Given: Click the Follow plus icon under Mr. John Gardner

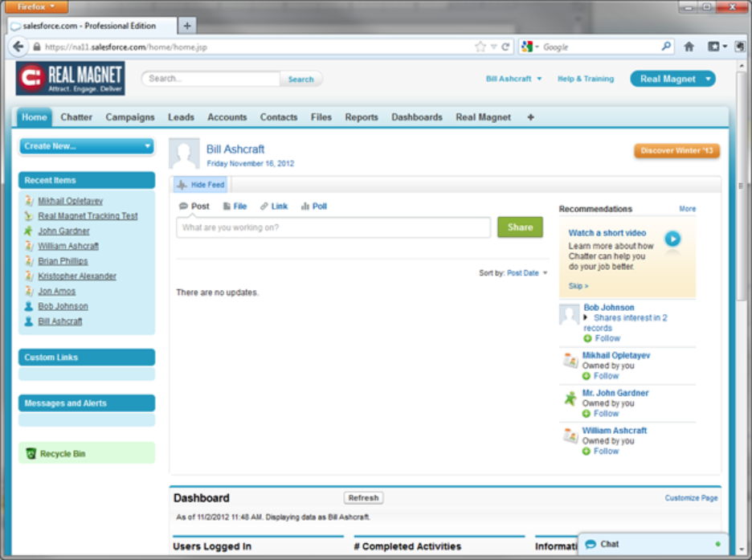Looking at the screenshot, I should (x=586, y=414).
